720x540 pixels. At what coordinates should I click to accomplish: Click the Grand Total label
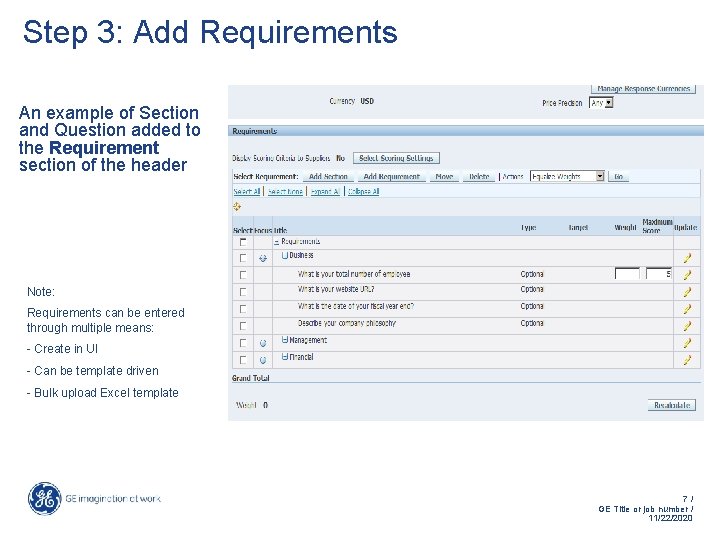pyautogui.click(x=251, y=378)
